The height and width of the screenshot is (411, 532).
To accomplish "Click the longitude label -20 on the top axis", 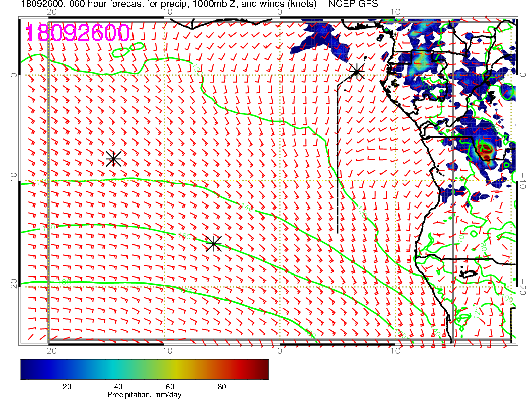I will tap(48, 12).
